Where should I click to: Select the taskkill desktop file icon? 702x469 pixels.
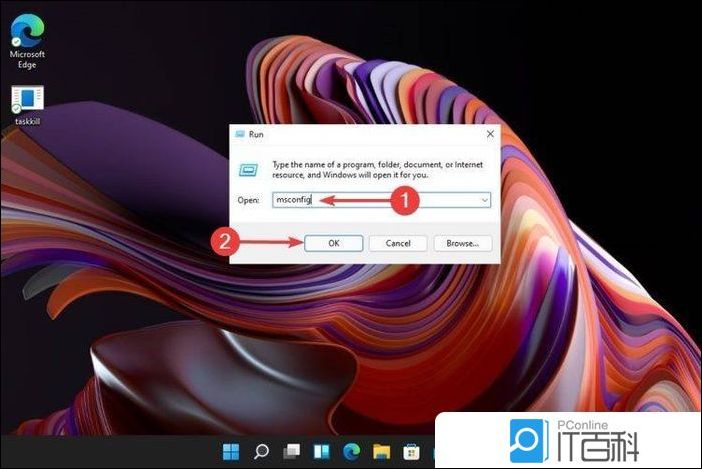[x=27, y=100]
